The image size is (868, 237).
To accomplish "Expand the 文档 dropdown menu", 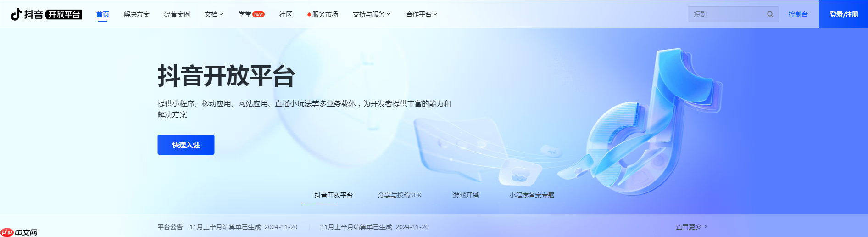I will pyautogui.click(x=214, y=14).
